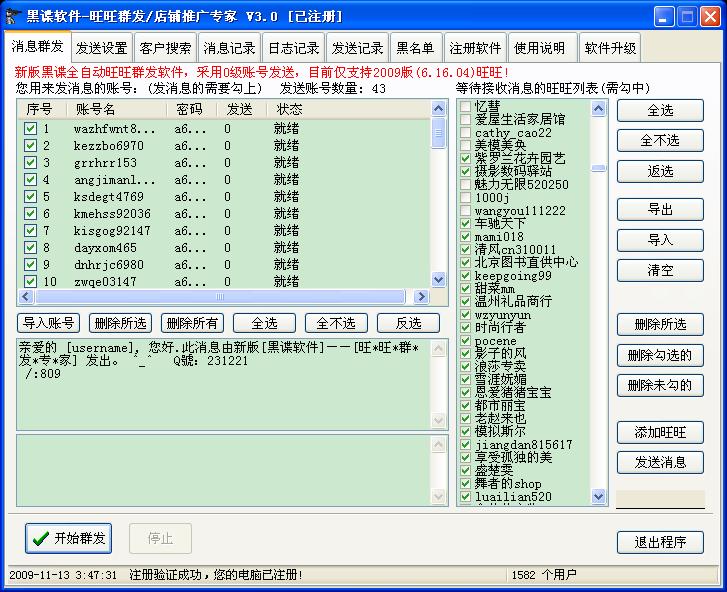Click 清空 to clear recipient list
Screen dimensions: 727x592
tap(660, 270)
